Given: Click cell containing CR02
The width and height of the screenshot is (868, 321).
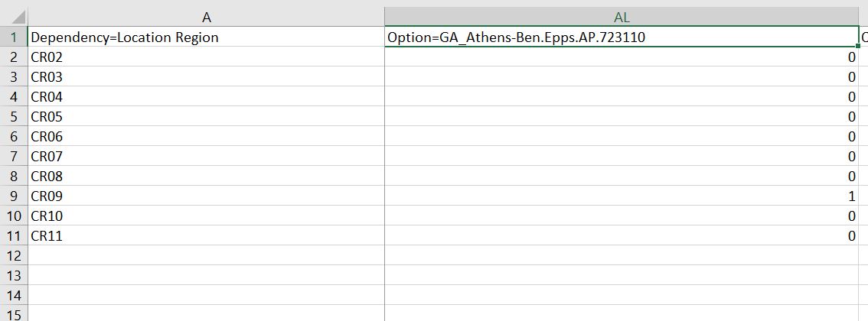Looking at the screenshot, I should click(x=206, y=57).
